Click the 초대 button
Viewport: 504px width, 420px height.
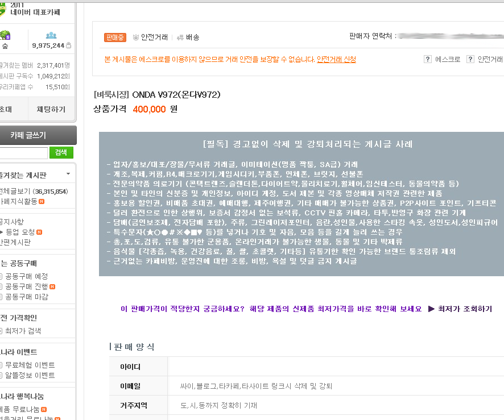click(13, 109)
